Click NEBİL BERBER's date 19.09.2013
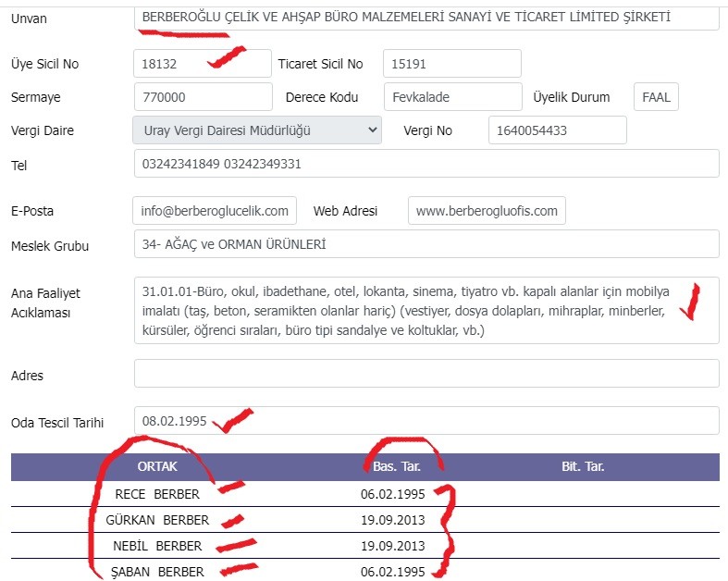Image resolution: width=728 pixels, height=581 pixels. pyautogui.click(x=393, y=546)
